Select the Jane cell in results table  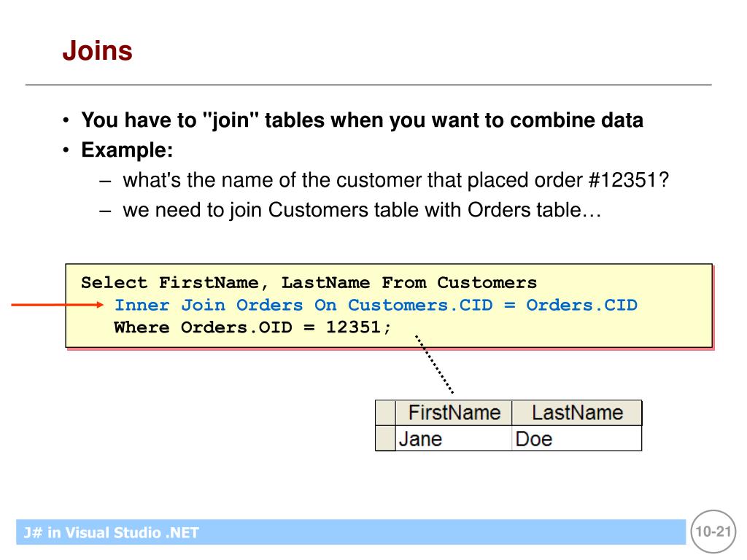(454, 438)
